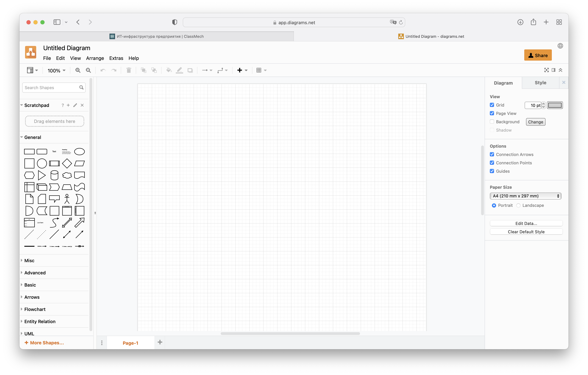This screenshot has height=375, width=588.
Task: Click the Scratchpad edit pencil icon
Action: [75, 105]
